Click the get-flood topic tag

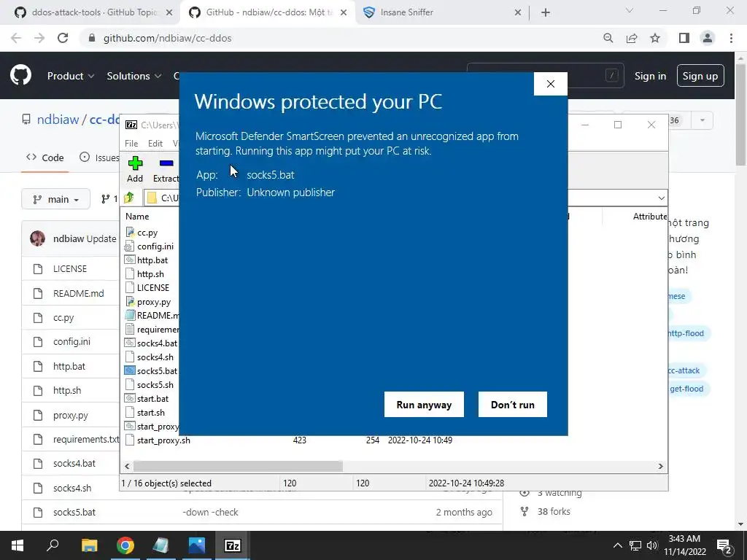(x=686, y=389)
